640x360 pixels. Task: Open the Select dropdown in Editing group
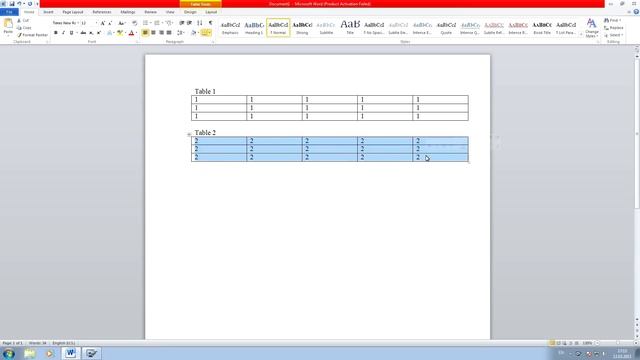point(613,35)
